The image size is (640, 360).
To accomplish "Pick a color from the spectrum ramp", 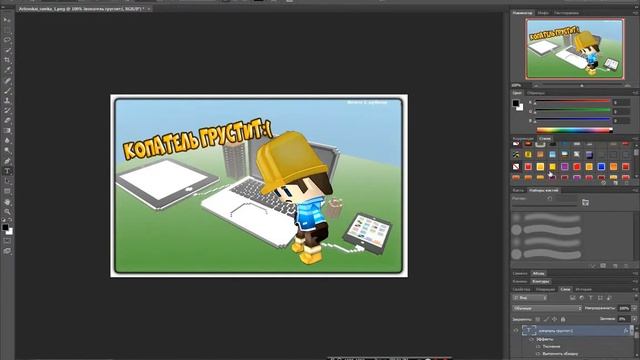I will pyautogui.click(x=574, y=130).
